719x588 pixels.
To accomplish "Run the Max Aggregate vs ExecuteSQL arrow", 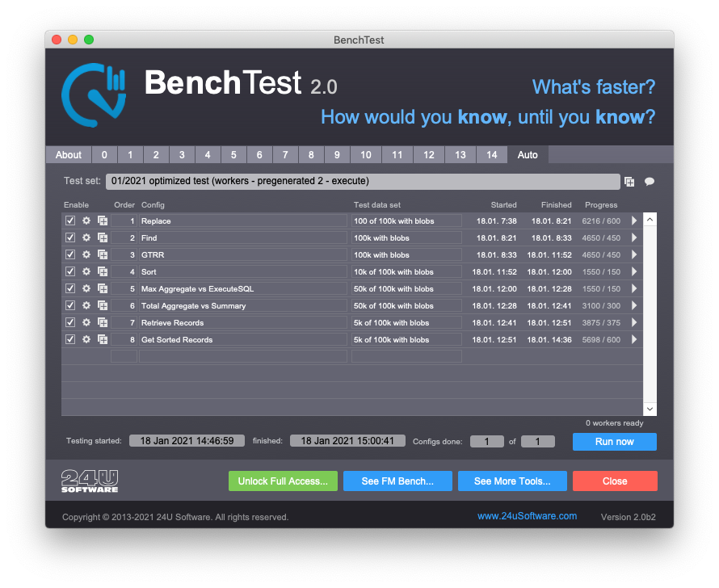I will click(x=634, y=288).
